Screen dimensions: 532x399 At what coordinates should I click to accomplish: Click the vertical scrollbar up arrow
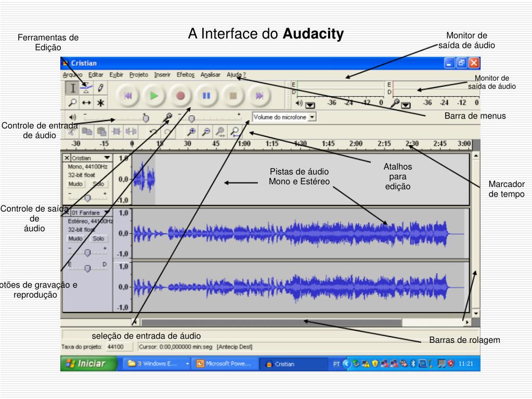pyautogui.click(x=476, y=156)
